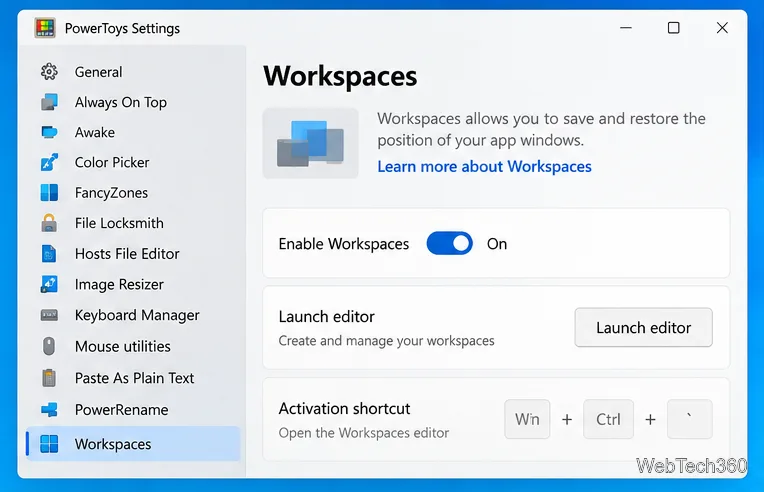
Task: Click the General gear icon
Action: pos(49,72)
